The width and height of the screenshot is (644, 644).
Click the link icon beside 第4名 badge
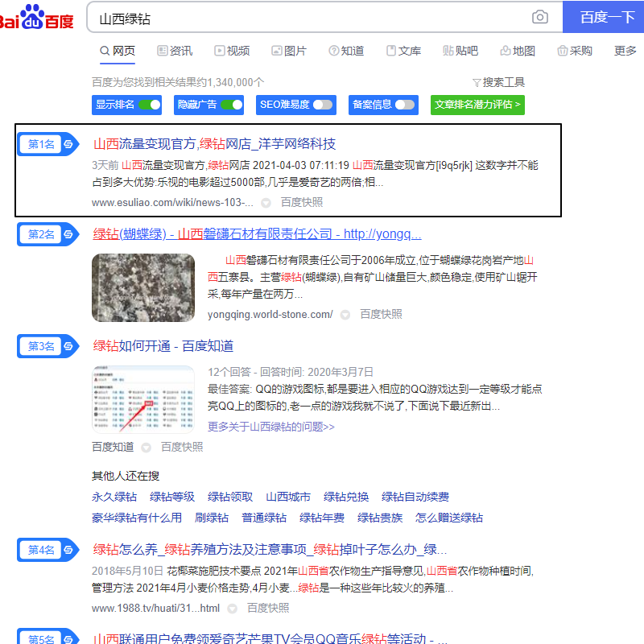[x=68, y=550]
